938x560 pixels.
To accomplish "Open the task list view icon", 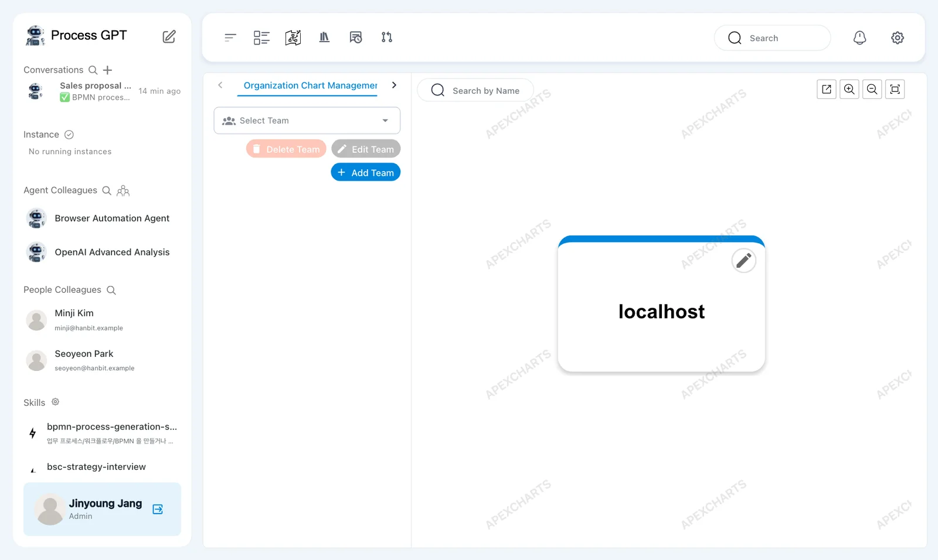I will click(x=261, y=37).
